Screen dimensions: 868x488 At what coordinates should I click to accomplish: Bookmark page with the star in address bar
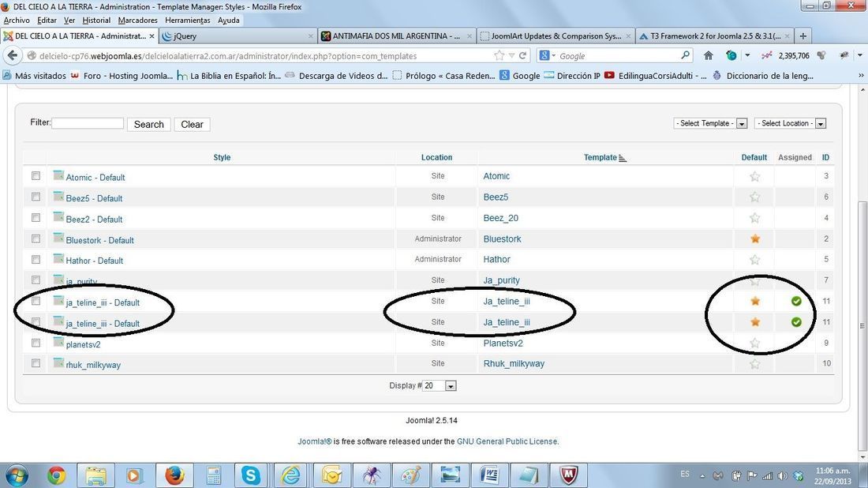pyautogui.click(x=499, y=55)
